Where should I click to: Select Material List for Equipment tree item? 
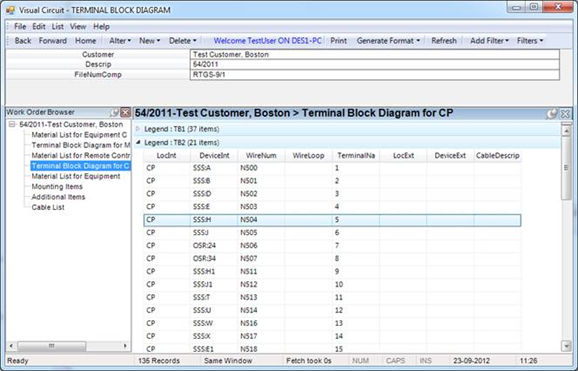click(x=76, y=176)
